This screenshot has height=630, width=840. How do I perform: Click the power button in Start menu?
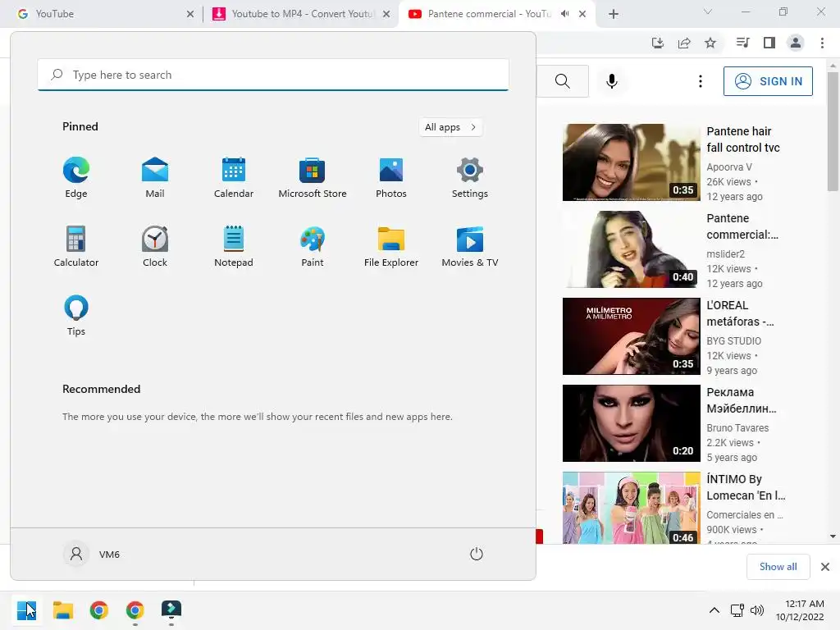(x=477, y=554)
